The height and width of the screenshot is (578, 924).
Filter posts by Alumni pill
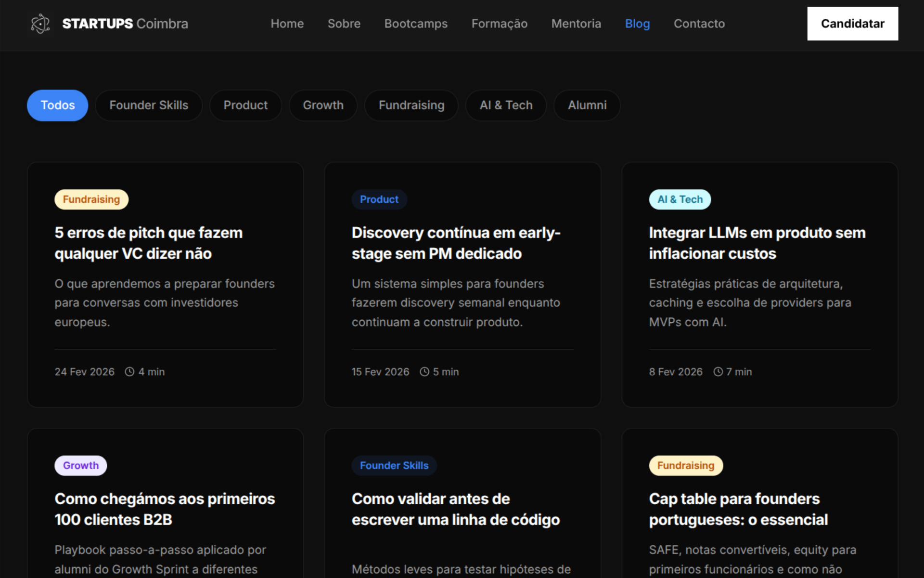(587, 105)
